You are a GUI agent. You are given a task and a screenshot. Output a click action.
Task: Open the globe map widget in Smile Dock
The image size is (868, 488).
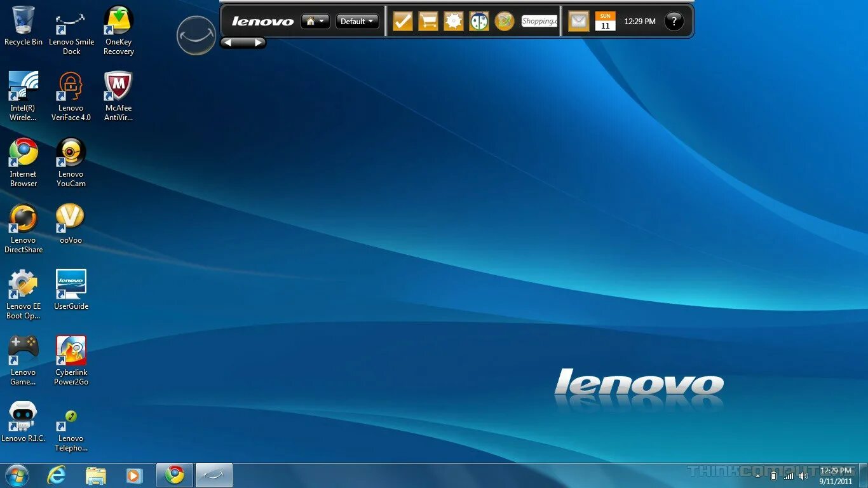505,21
